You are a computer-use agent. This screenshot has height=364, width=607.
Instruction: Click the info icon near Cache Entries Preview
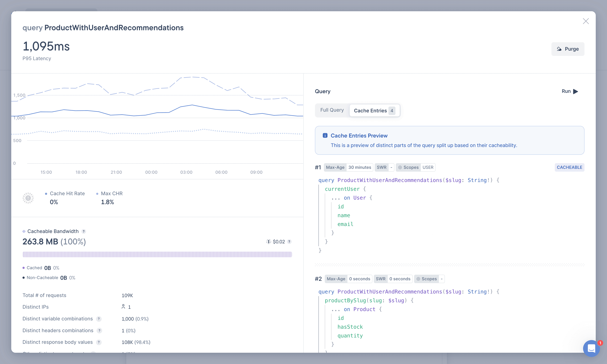click(325, 136)
